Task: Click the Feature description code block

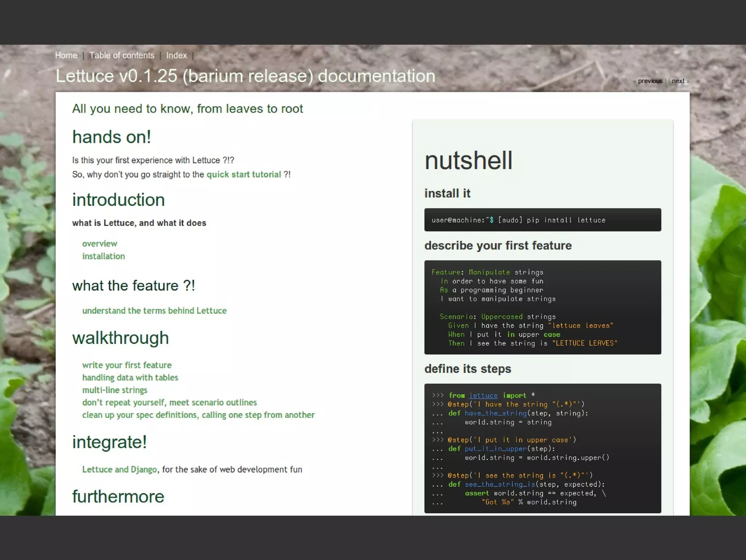Action: coord(542,307)
